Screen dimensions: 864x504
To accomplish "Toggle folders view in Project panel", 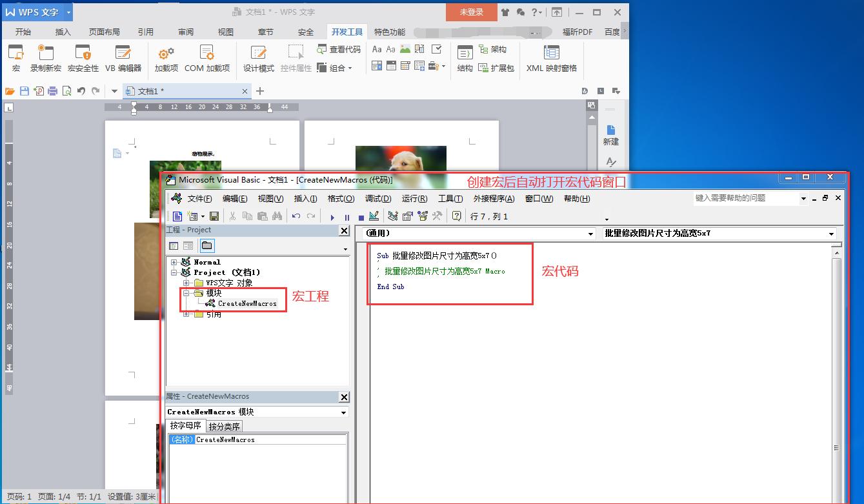I will coord(206,245).
